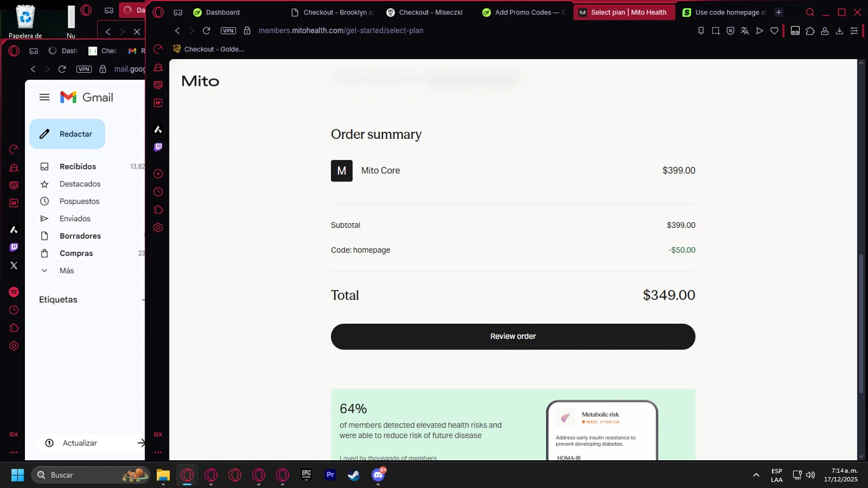Select the 'Select plan | Mito Health' tab
Screen dimensions: 868x488
tap(624, 12)
